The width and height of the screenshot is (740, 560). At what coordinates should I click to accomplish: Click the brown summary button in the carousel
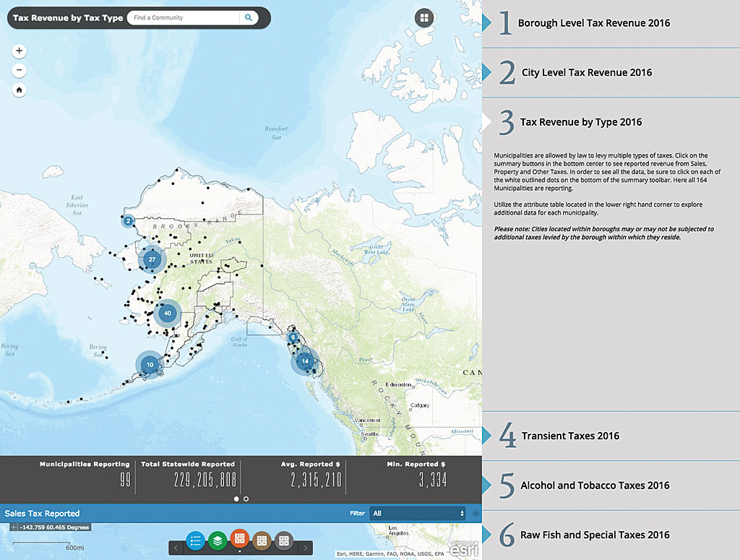click(x=260, y=540)
